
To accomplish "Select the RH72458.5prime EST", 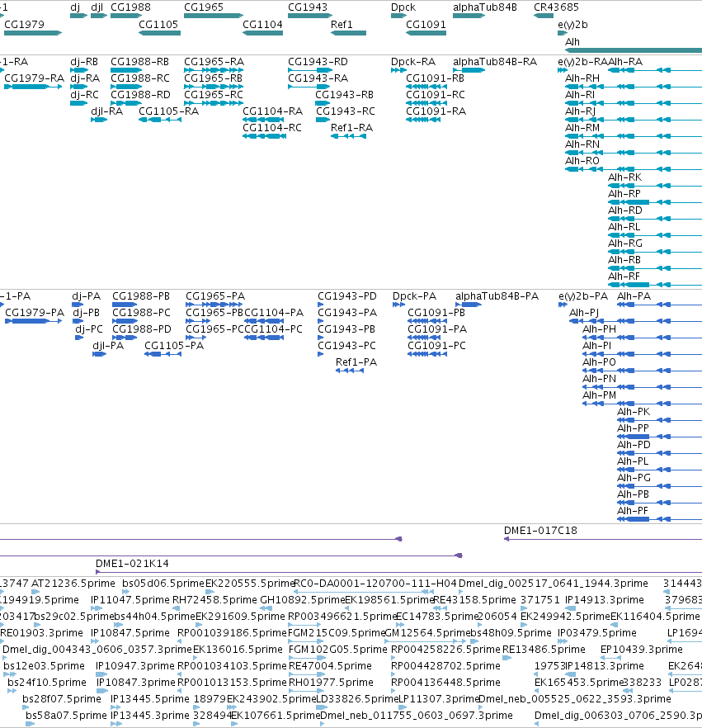I will (177, 608).
